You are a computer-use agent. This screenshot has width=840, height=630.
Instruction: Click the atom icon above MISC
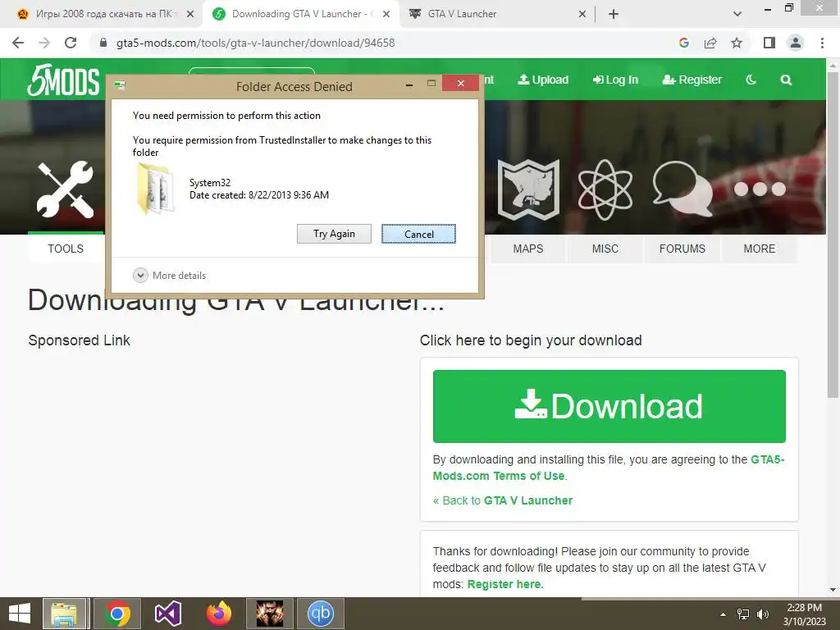pos(605,189)
